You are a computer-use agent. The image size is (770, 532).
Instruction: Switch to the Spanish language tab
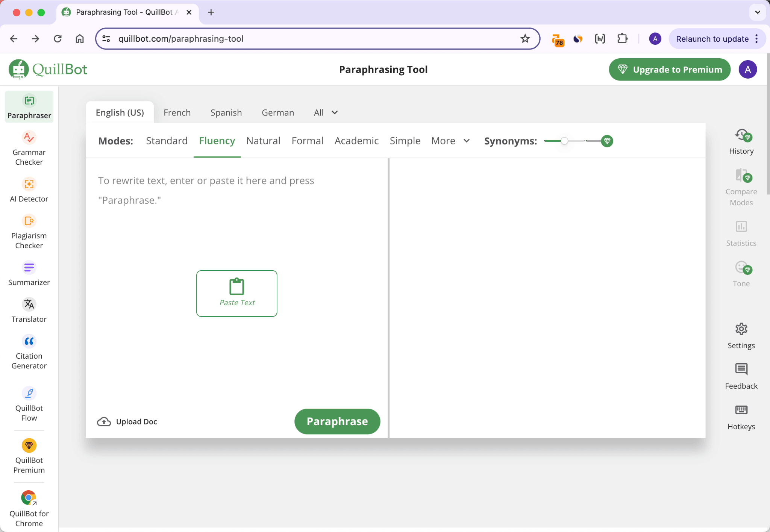point(226,112)
